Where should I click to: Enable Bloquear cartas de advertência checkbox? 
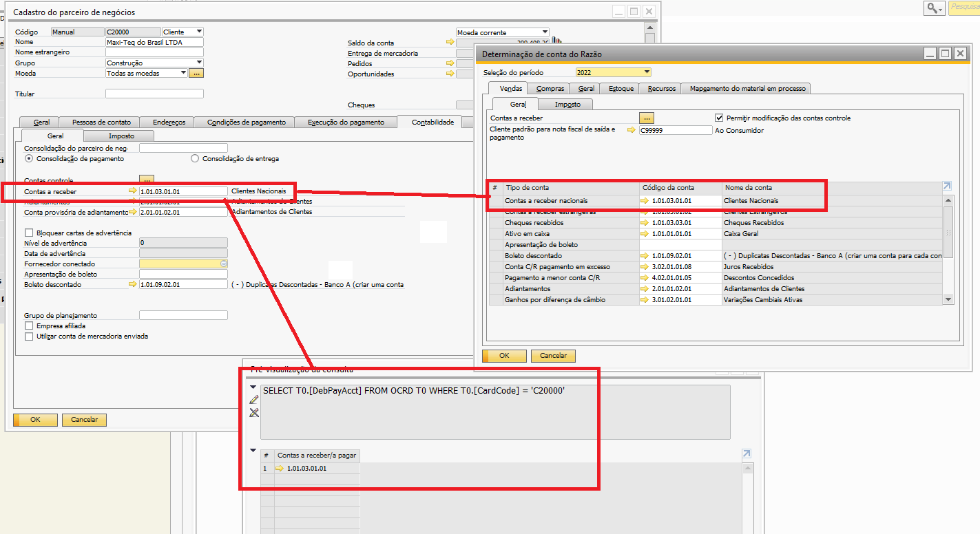pyautogui.click(x=29, y=233)
